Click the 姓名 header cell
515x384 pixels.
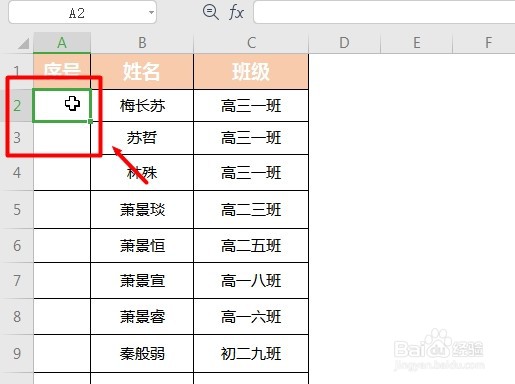point(142,71)
